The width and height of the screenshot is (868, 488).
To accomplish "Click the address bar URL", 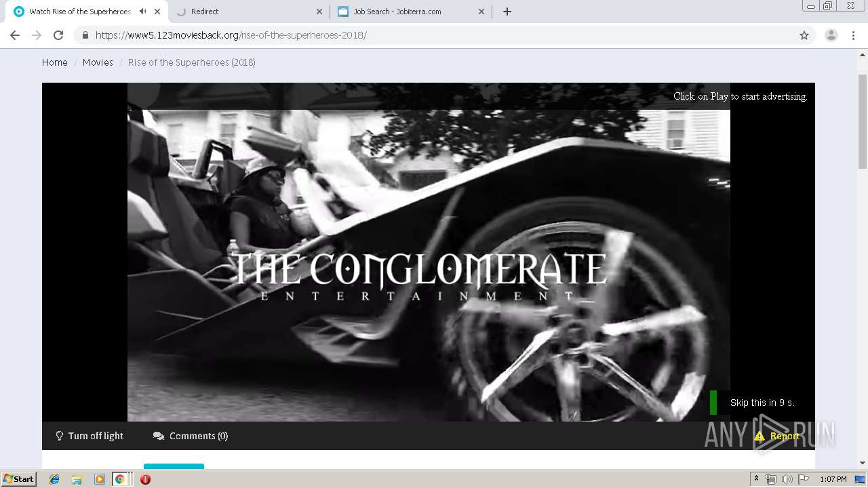I will pyautogui.click(x=231, y=35).
